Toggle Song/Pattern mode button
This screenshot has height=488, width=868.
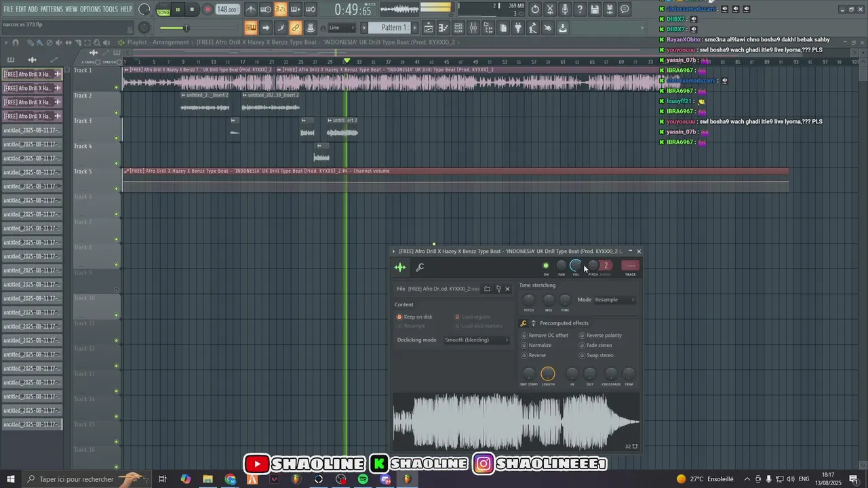point(163,9)
